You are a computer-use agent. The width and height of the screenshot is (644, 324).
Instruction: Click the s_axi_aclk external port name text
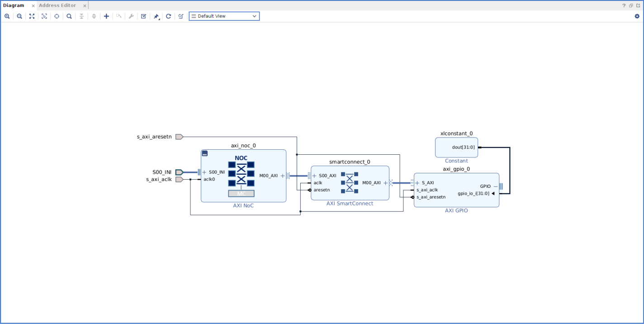point(159,179)
